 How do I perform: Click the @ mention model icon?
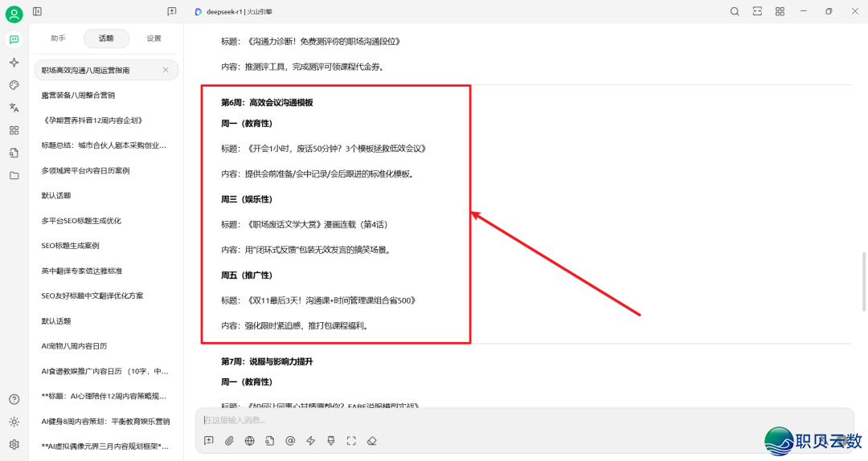coord(290,441)
